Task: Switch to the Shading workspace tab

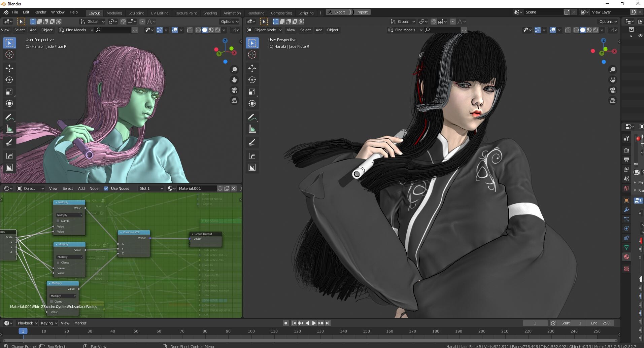Action: coord(210,13)
